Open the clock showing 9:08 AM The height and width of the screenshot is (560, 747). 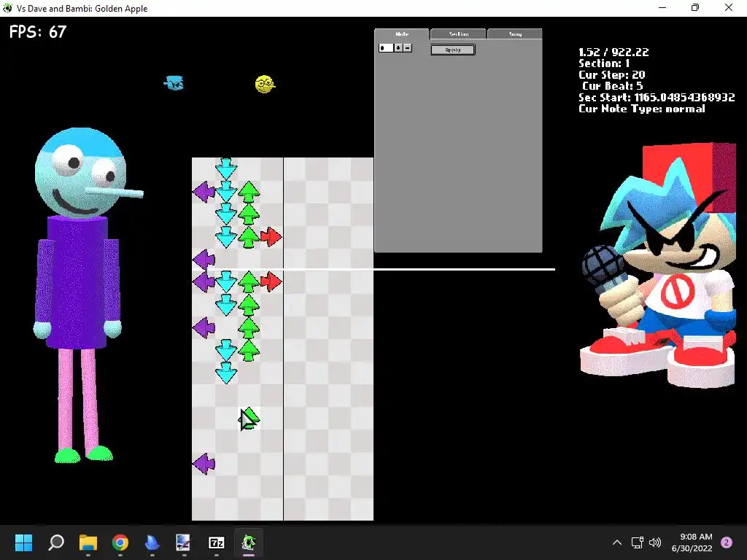[692, 542]
